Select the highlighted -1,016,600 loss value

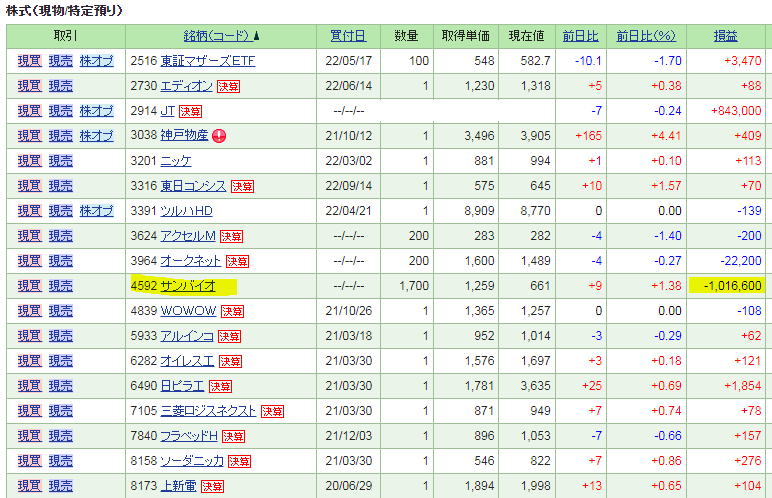[x=733, y=286]
